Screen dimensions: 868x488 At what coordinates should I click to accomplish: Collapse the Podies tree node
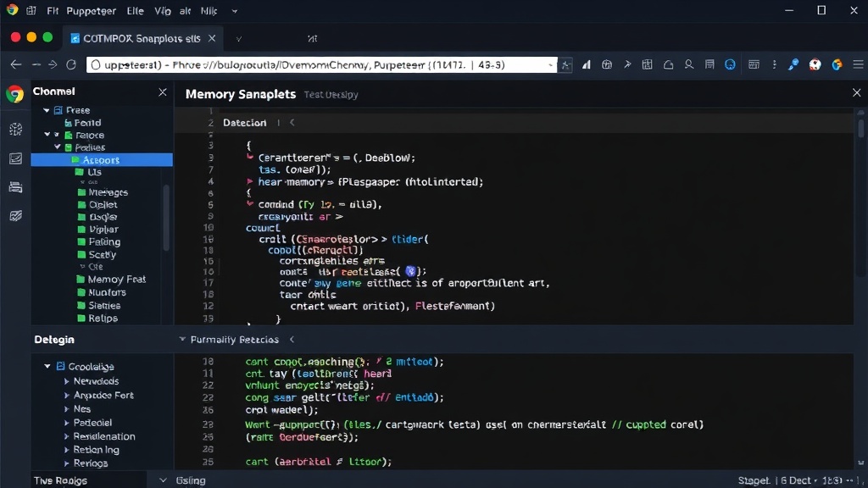click(x=58, y=147)
